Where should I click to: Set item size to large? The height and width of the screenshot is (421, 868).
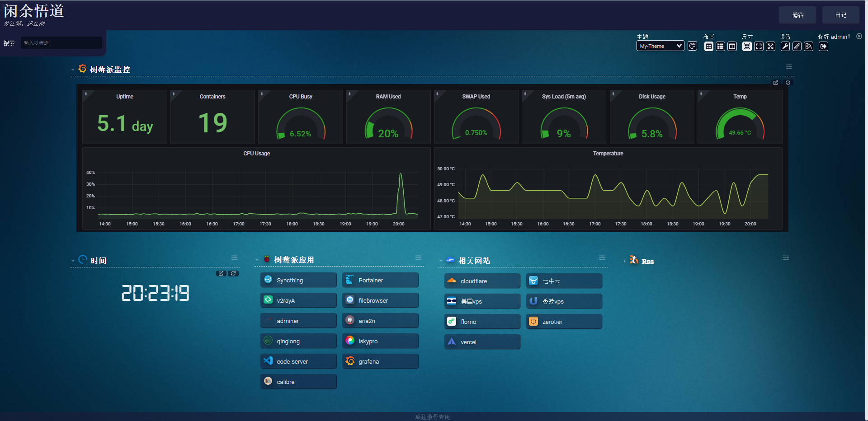[x=771, y=47]
